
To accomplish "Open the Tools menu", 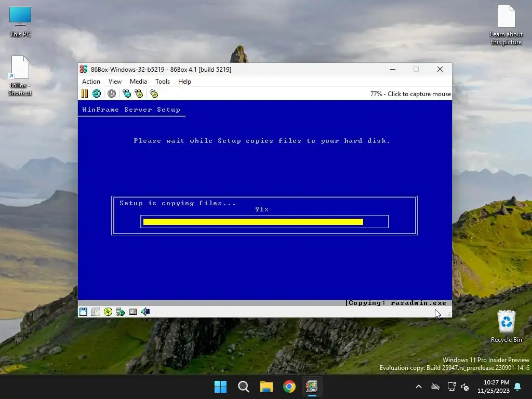I will click(x=163, y=82).
